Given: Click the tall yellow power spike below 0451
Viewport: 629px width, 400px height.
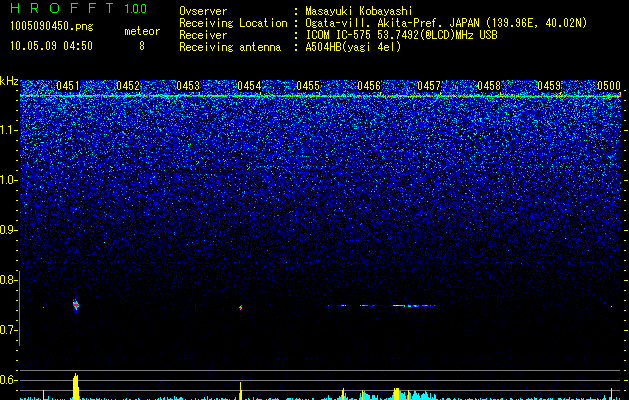Looking at the screenshot, I should (76, 386).
